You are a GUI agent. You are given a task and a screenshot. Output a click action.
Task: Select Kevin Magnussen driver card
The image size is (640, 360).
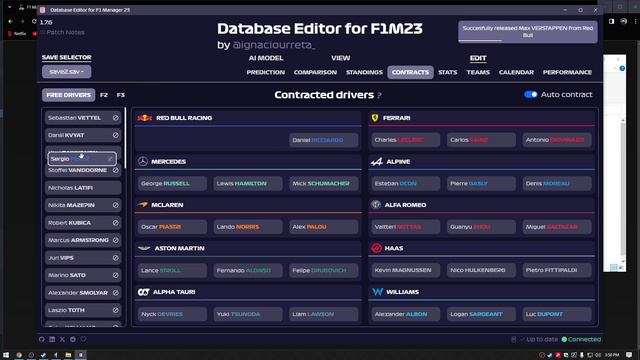[406, 270]
